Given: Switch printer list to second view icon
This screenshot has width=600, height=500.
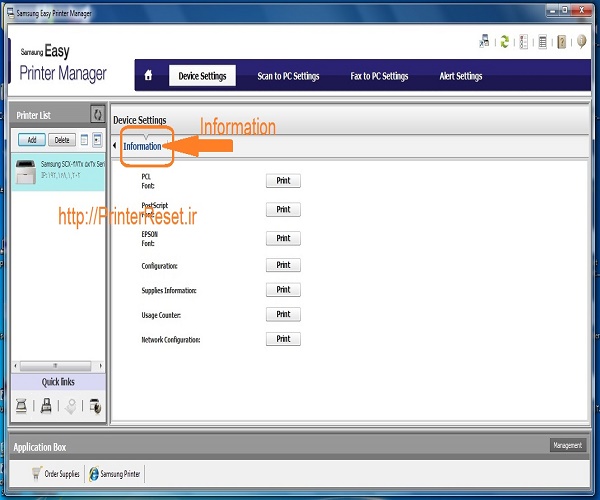Looking at the screenshot, I should (97, 140).
